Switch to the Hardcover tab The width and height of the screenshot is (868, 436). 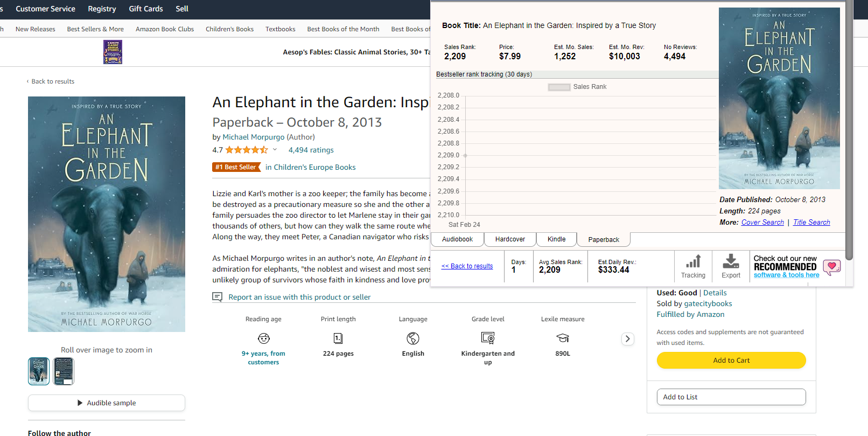click(510, 239)
